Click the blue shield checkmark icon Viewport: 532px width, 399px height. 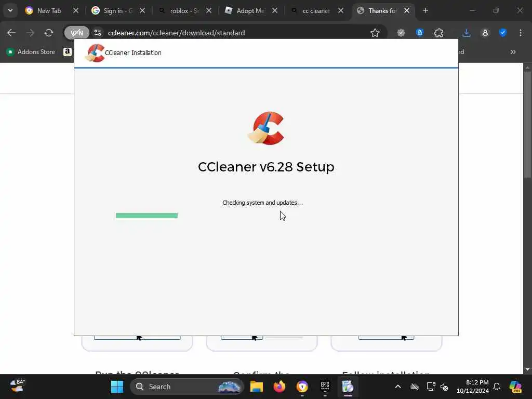pyautogui.click(x=503, y=33)
